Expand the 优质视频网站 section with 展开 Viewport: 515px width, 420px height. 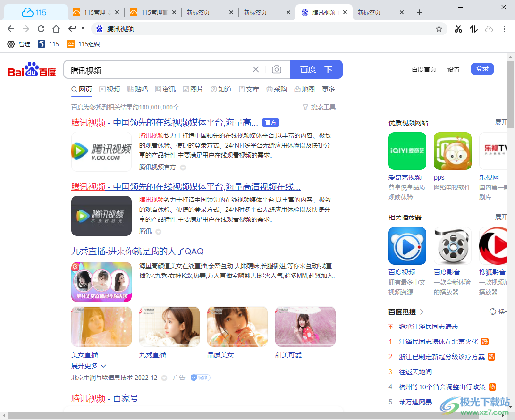tap(500, 123)
